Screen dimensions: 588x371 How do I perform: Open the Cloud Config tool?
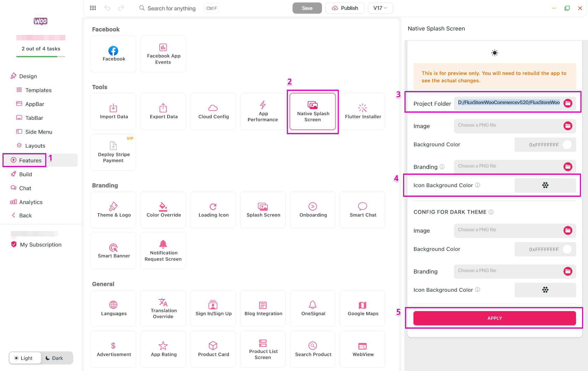click(213, 111)
